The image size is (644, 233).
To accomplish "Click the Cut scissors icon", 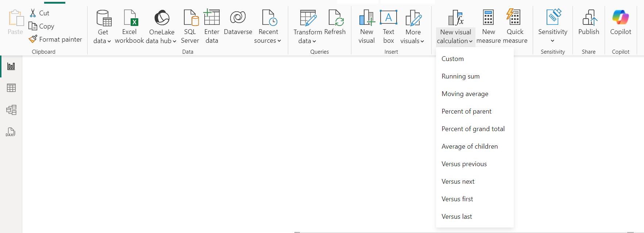I will click(33, 13).
